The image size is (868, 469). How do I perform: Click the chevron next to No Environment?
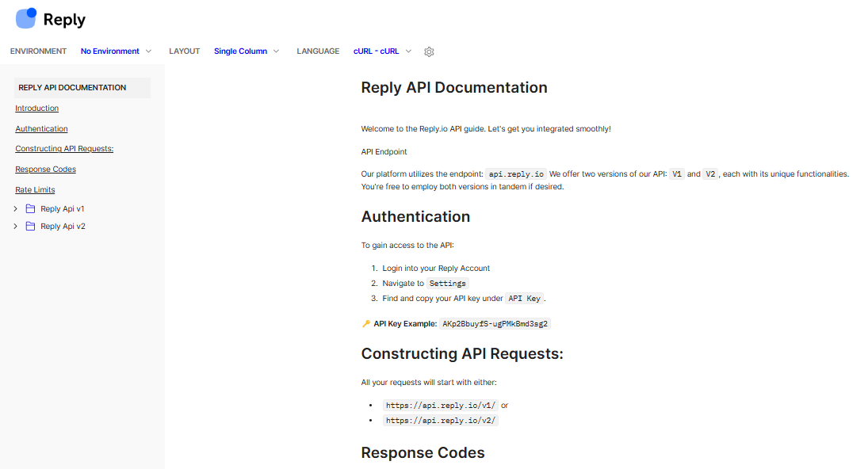click(148, 51)
